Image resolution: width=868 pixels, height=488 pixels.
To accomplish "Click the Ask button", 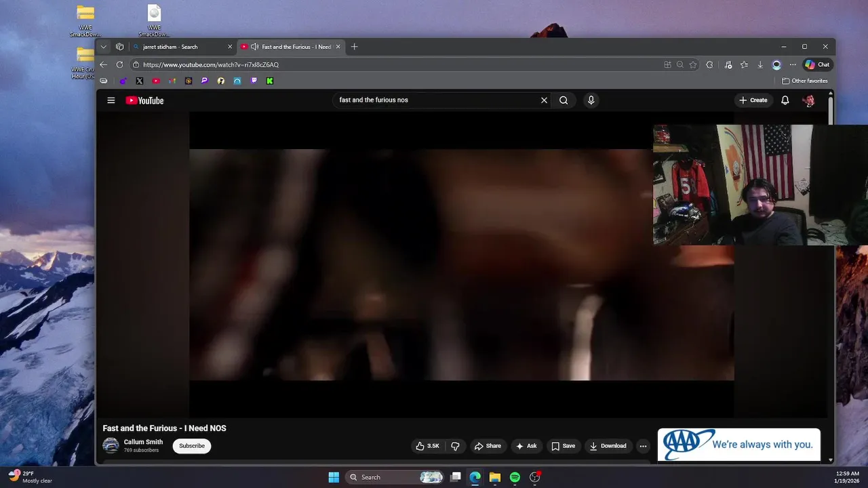I will (526, 446).
